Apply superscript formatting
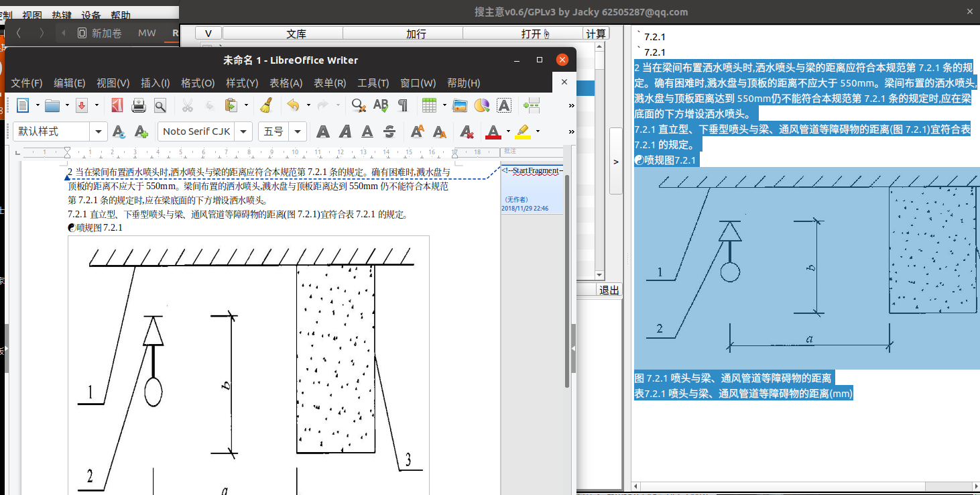 [417, 131]
